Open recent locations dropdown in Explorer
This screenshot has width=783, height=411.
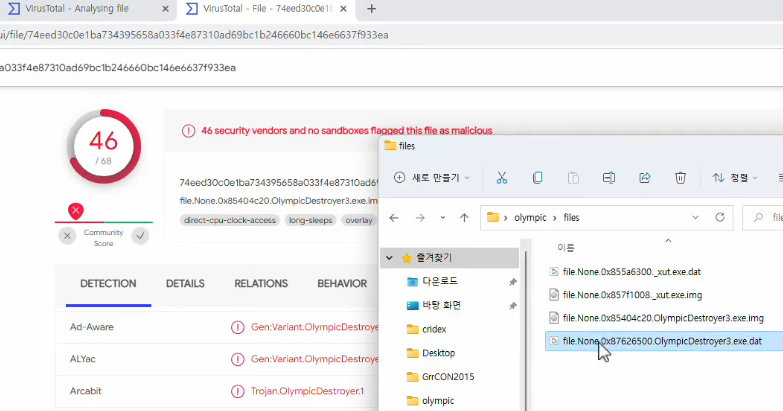point(442,218)
